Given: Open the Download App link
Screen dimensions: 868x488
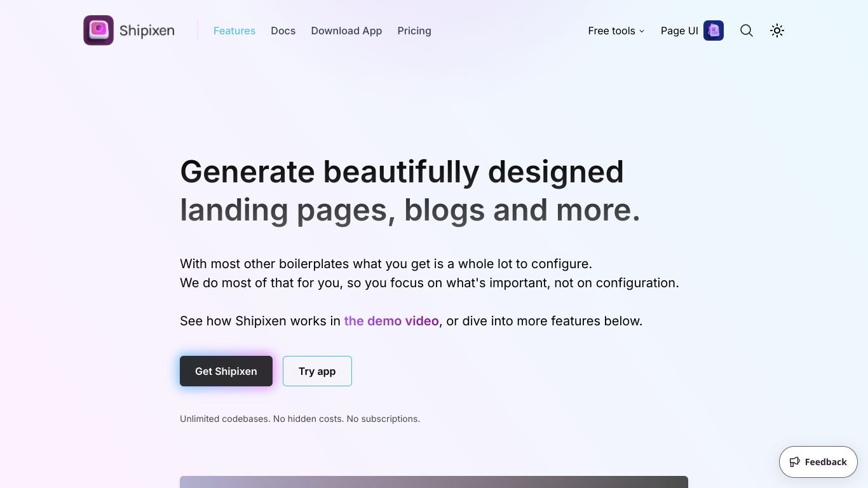Looking at the screenshot, I should pyautogui.click(x=346, y=30).
